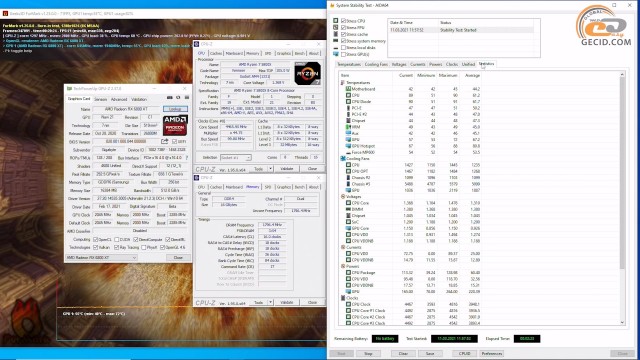The image size is (640, 360).
Task: Click the Save button in AIDA64
Action: (x=430, y=353)
